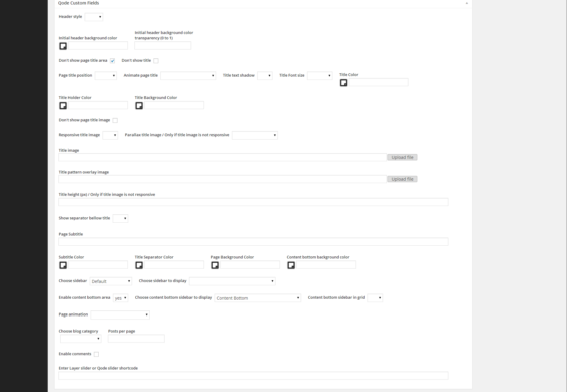Open Choose sidebar dropdown showing Default
This screenshot has width=567, height=392.
111,281
